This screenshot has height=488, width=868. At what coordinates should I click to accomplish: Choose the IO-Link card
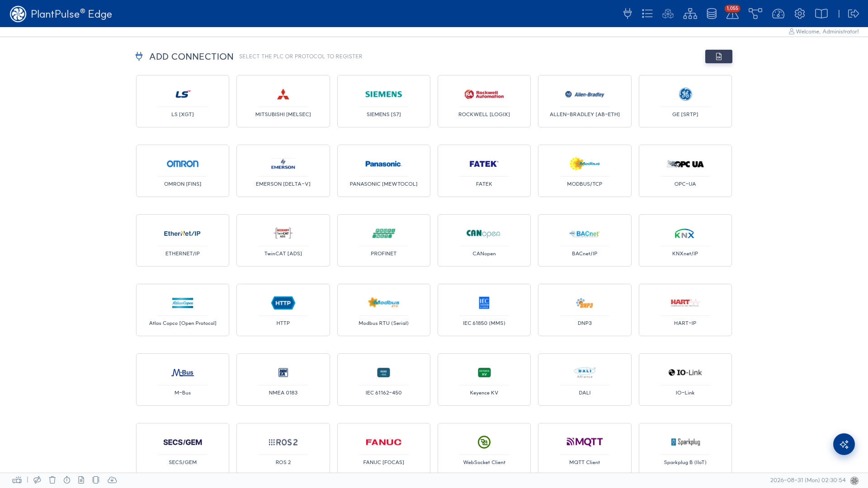[685, 380]
